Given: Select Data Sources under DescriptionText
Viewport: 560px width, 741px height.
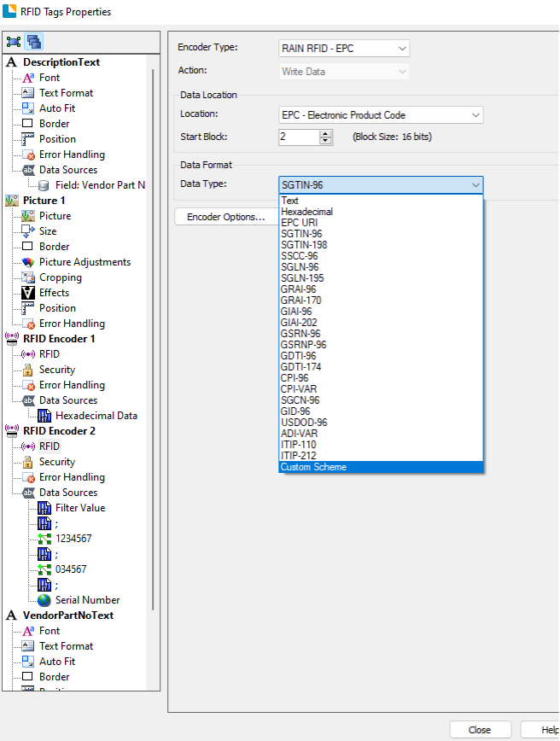Looking at the screenshot, I should pos(68,170).
